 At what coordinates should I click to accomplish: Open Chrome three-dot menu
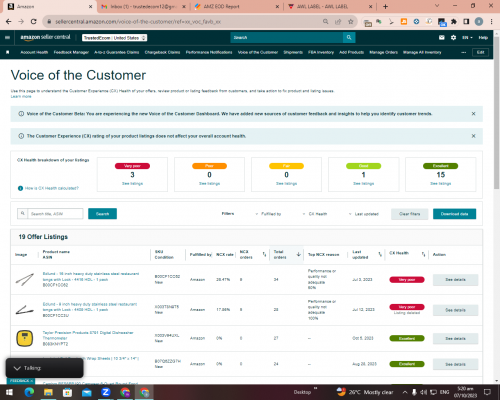491,22
